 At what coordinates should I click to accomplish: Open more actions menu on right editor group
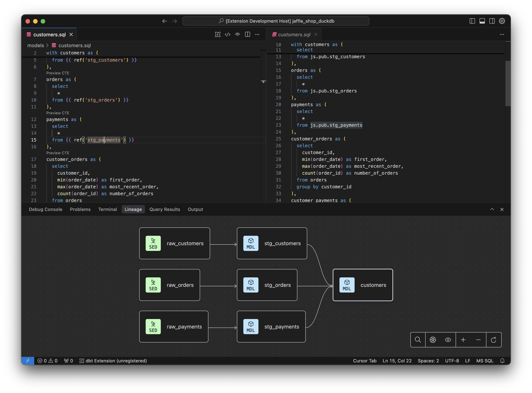(502, 34)
